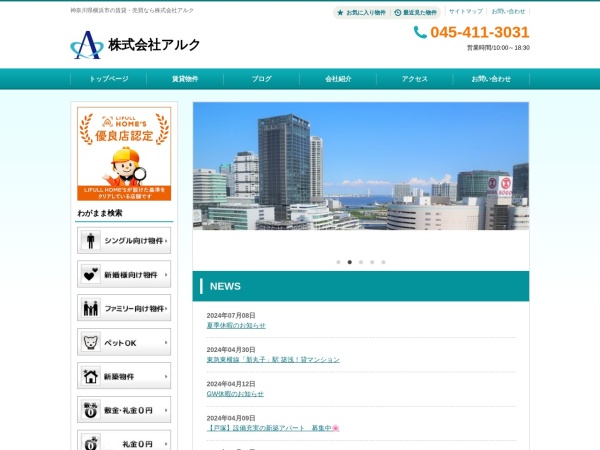The image size is (600, 450).
Task: Click ペットOK button arrow
Action: click(166, 342)
